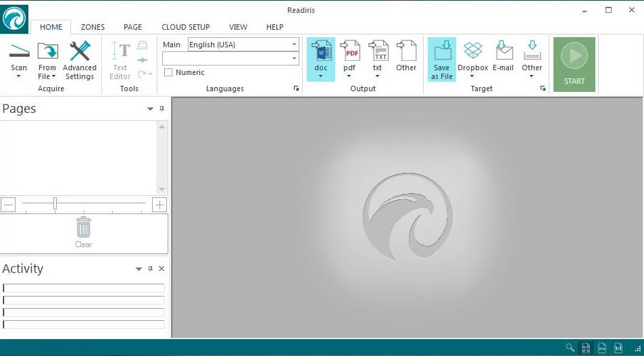The height and width of the screenshot is (356, 644).
Task: Open Pages panel options menu arrow
Action: (x=150, y=109)
